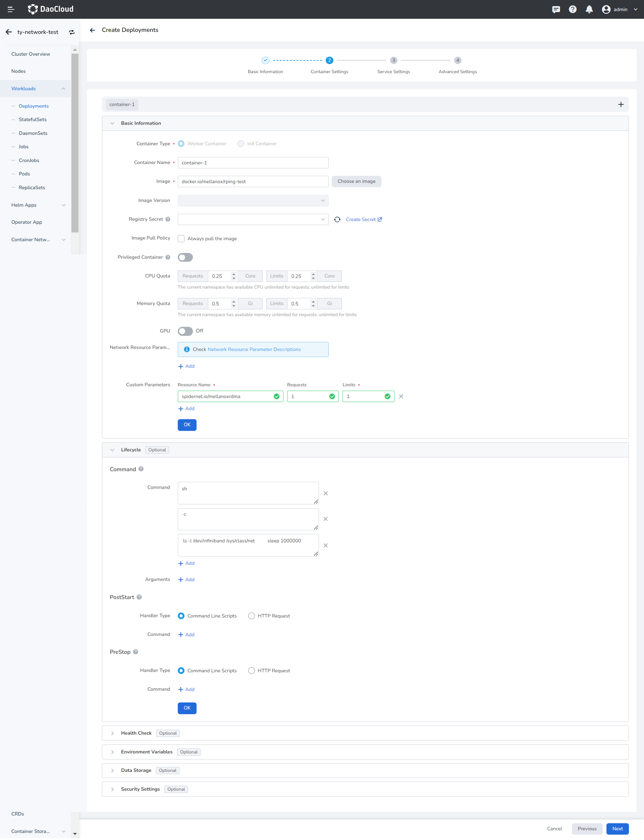Open the notifications bell
Viewport: 644px width, 840px height.
coord(589,9)
